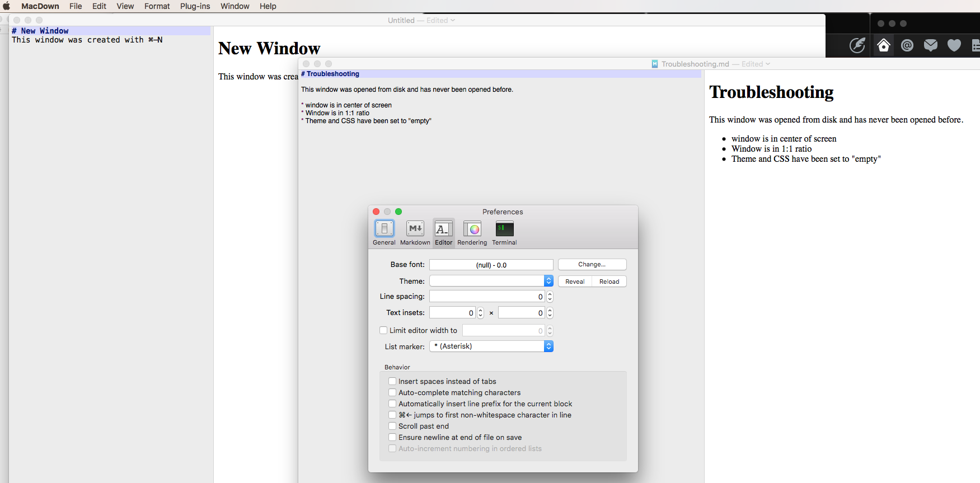The image size is (980, 483).
Task: Enable Limit editor width checkbox
Action: click(383, 330)
